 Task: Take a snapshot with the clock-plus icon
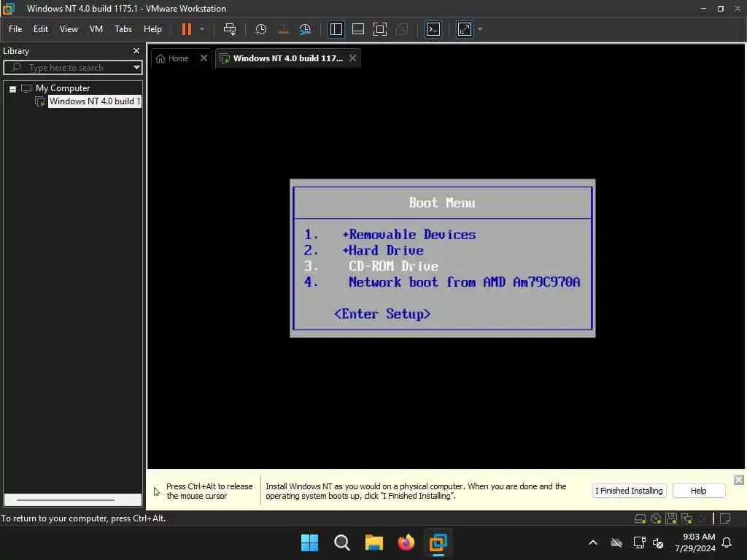point(260,29)
